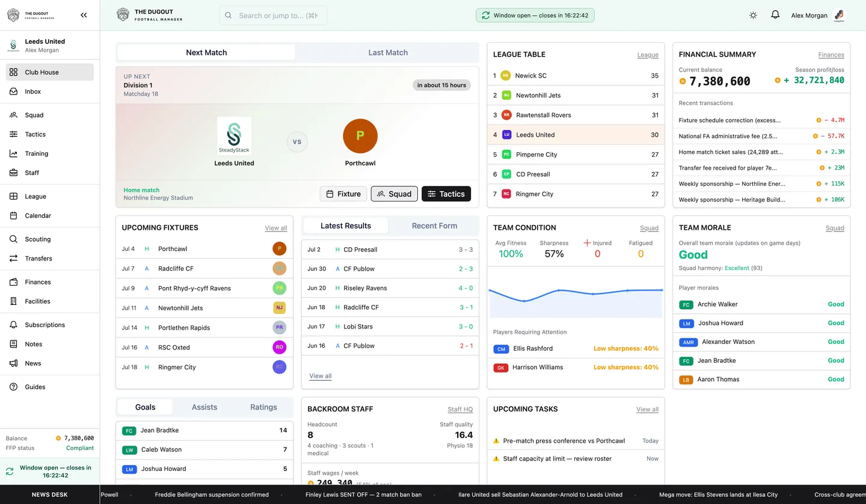The image size is (866, 504).
Task: Click the Fixture button
Action: pyautogui.click(x=343, y=194)
